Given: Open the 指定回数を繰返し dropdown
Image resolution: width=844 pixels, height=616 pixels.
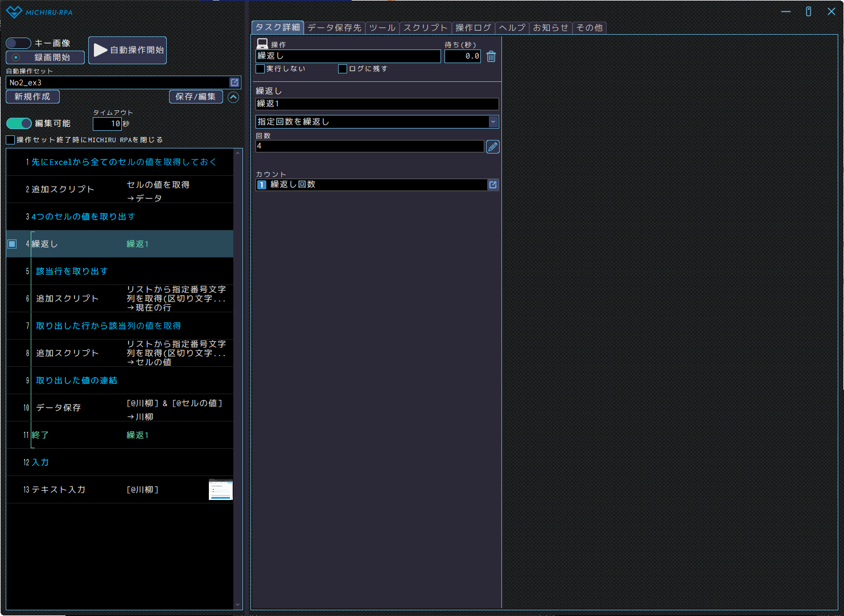Looking at the screenshot, I should (493, 122).
